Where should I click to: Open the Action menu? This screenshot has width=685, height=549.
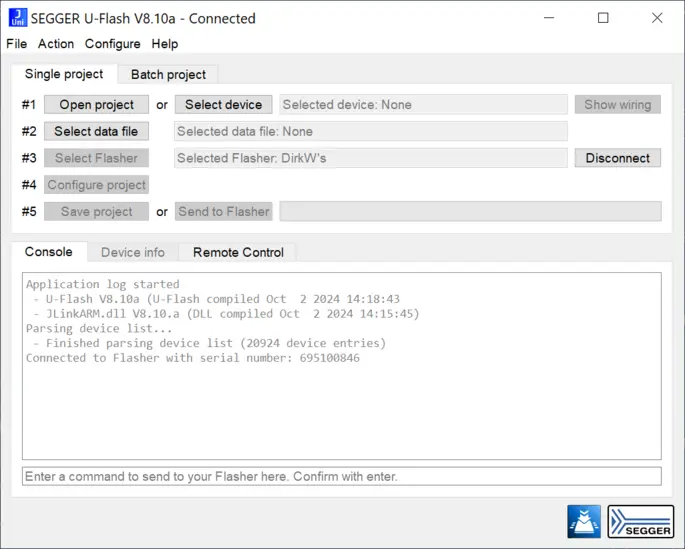(x=56, y=44)
